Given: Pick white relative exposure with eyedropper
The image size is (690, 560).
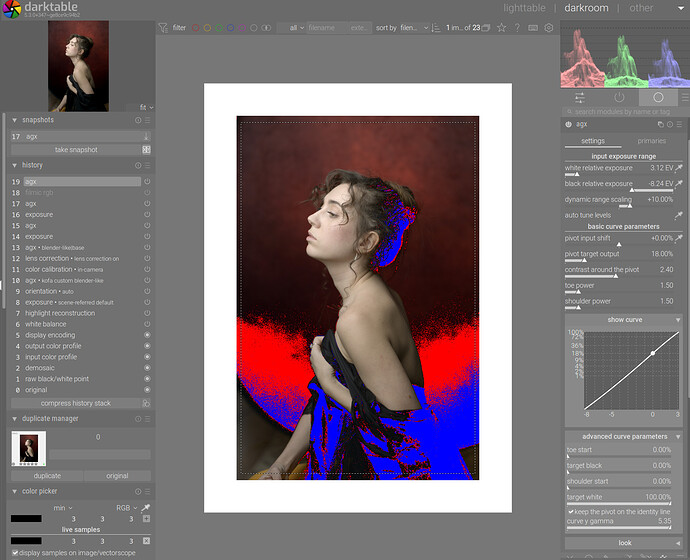Looking at the screenshot, I should coord(679,168).
